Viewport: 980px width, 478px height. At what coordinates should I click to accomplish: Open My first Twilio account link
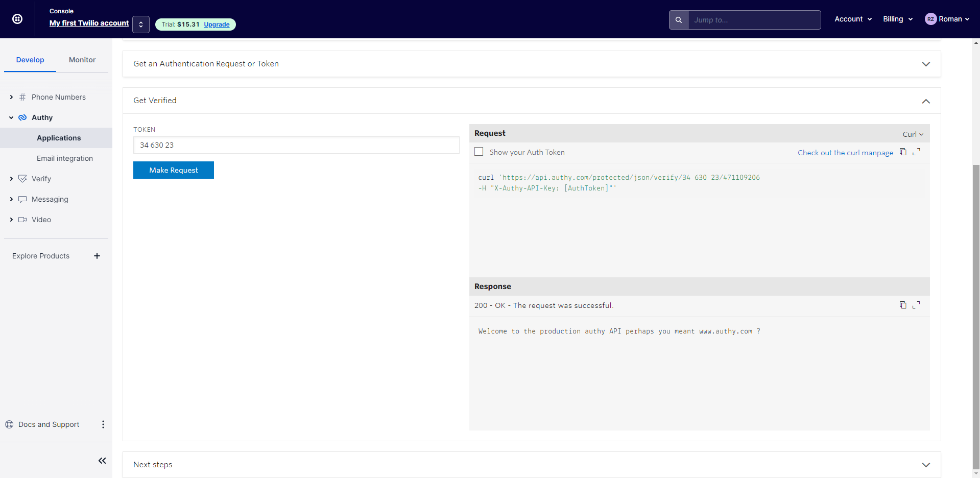(x=89, y=23)
